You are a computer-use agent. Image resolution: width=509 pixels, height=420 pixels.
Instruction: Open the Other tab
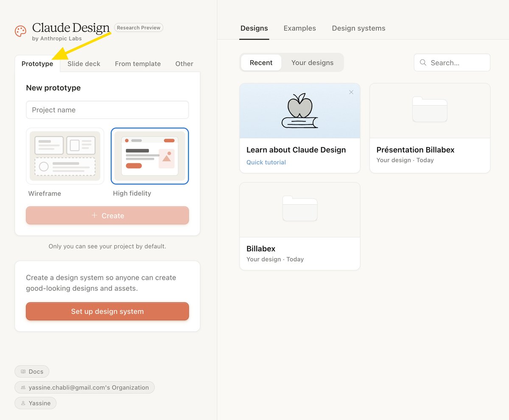184,64
